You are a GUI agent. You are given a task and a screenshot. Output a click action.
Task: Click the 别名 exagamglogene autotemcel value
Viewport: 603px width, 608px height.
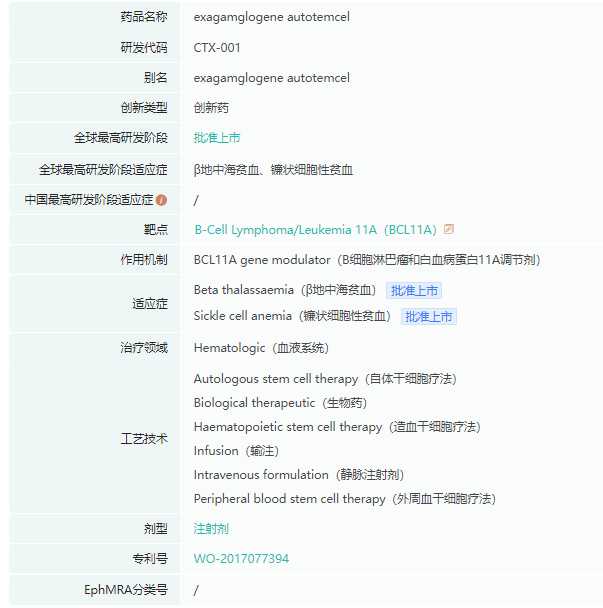(271, 78)
